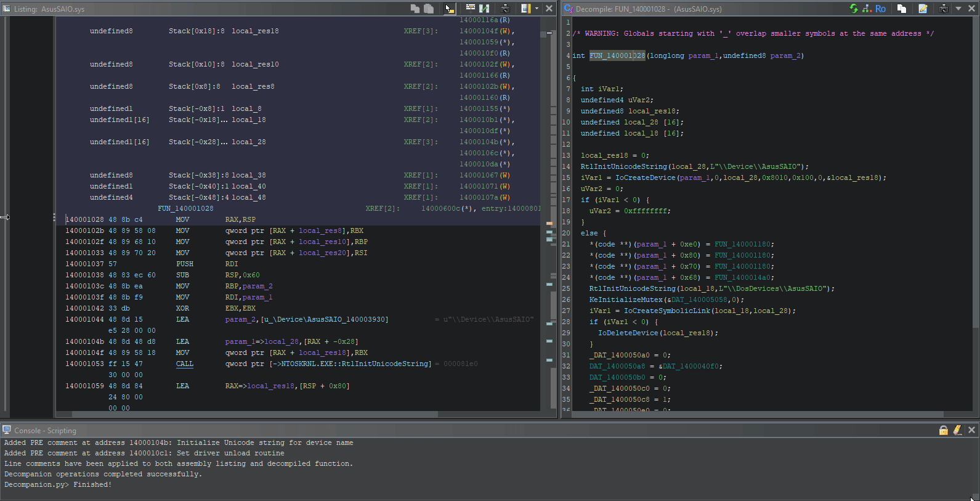980x501 pixels.
Task: Toggle mouse hover popups in Listing
Action: click(450, 9)
